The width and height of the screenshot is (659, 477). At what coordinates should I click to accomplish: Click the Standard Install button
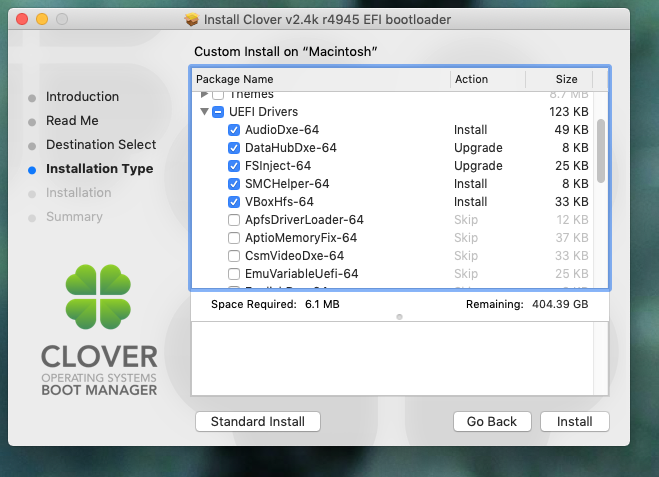(258, 422)
